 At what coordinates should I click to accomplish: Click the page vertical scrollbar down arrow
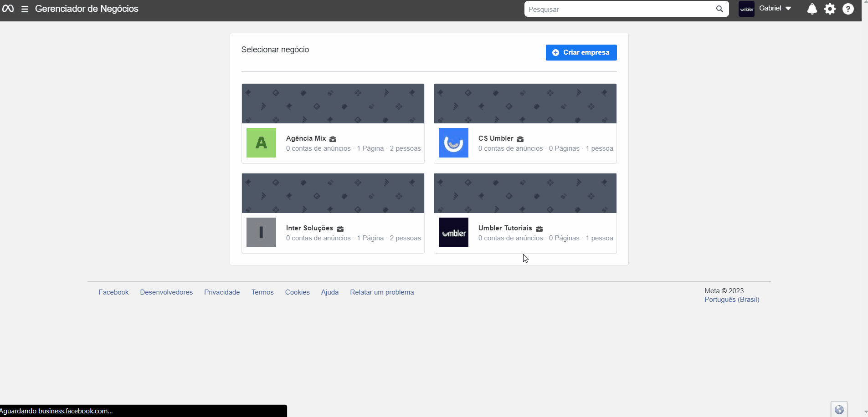point(865,412)
